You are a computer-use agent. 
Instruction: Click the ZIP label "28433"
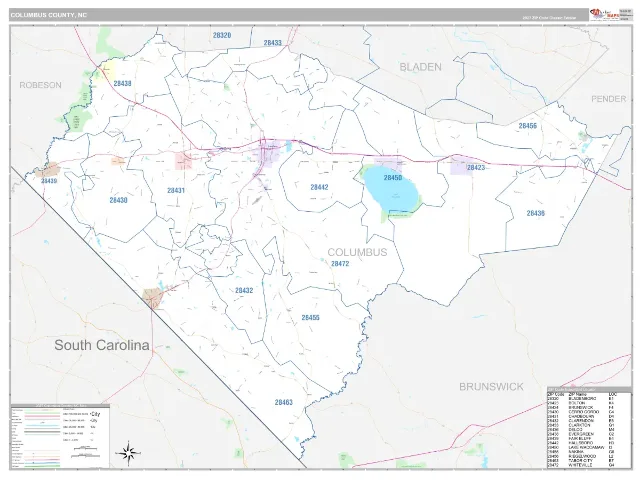point(272,43)
